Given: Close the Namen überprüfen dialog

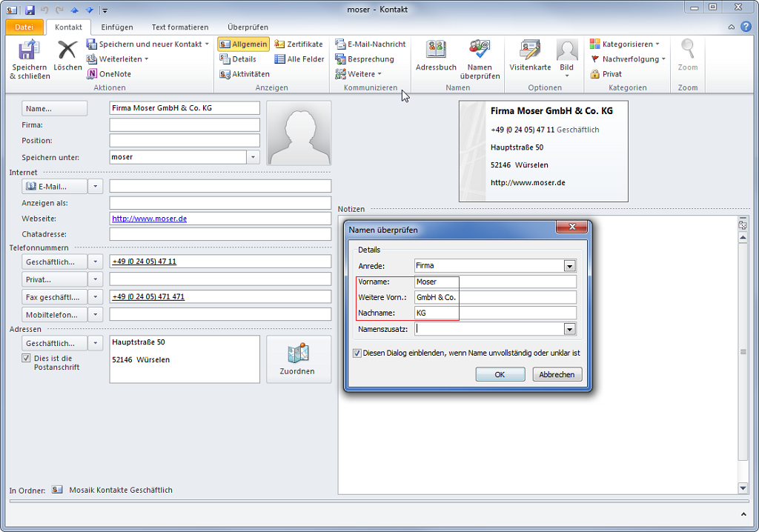Looking at the screenshot, I should pyautogui.click(x=571, y=227).
